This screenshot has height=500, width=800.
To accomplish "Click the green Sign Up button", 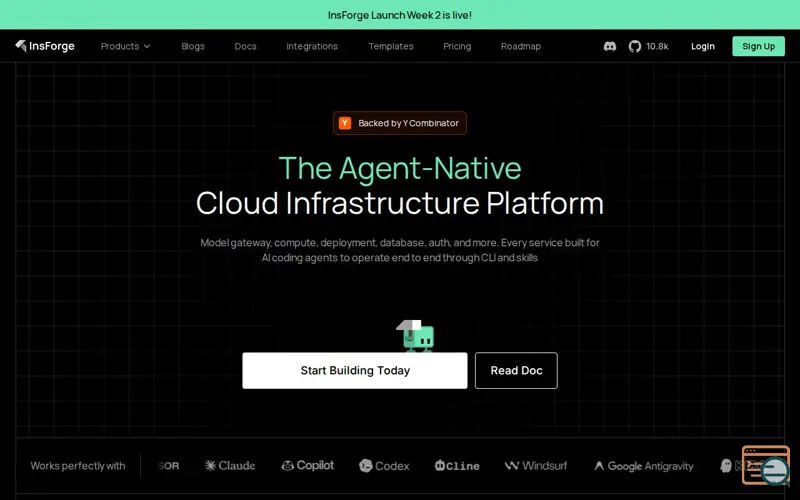I will [x=758, y=46].
